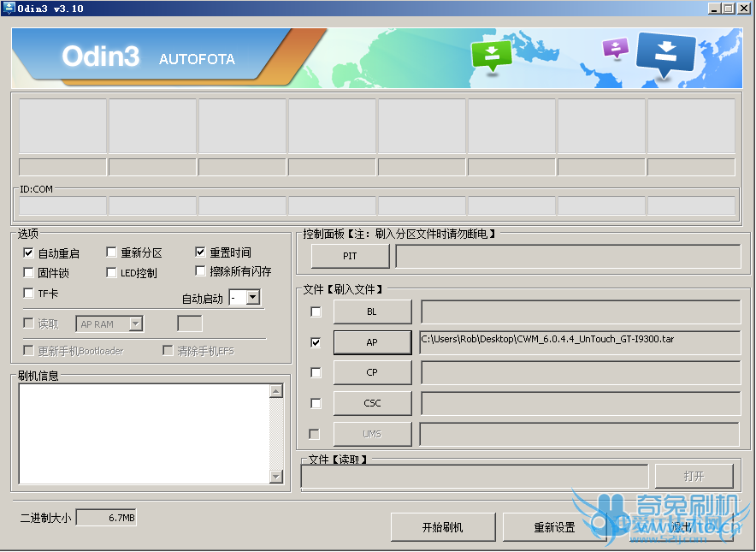The image size is (756, 552).
Task: Check the CP file checkbox
Action: pyautogui.click(x=316, y=372)
